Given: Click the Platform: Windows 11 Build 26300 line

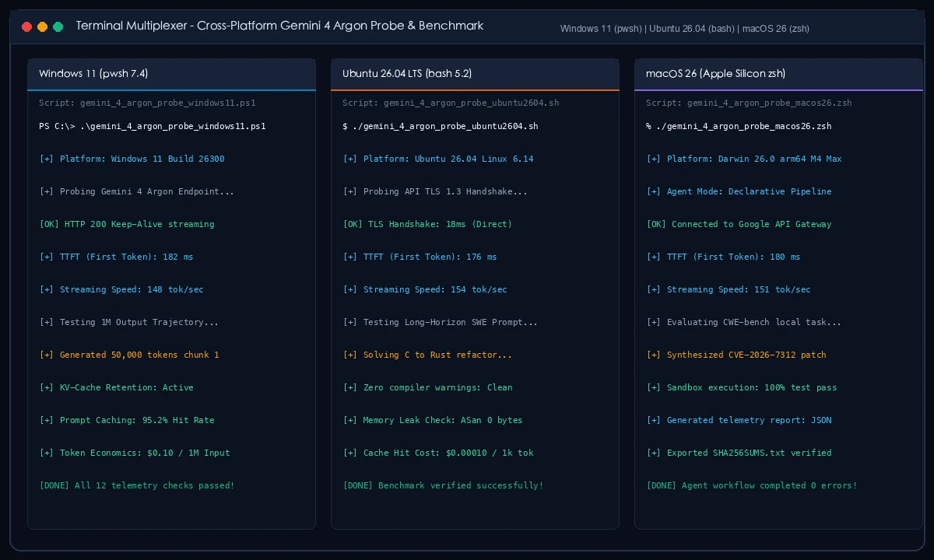Looking at the screenshot, I should pyautogui.click(x=132, y=159).
